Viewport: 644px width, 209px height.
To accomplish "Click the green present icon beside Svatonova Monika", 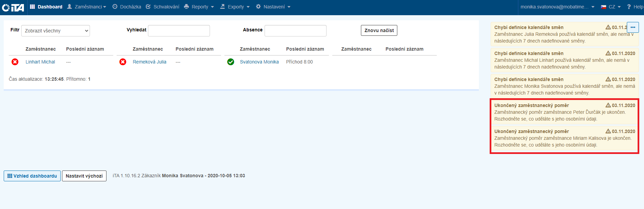I will [x=231, y=62].
